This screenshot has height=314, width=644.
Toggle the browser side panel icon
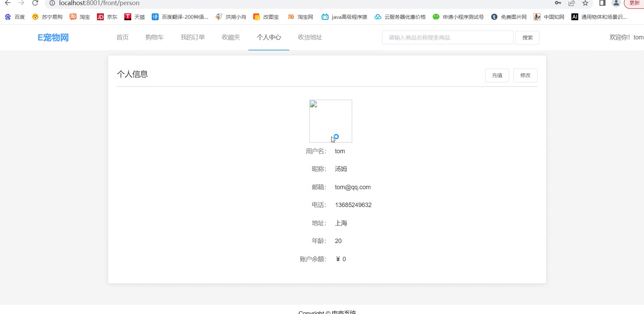[602, 3]
